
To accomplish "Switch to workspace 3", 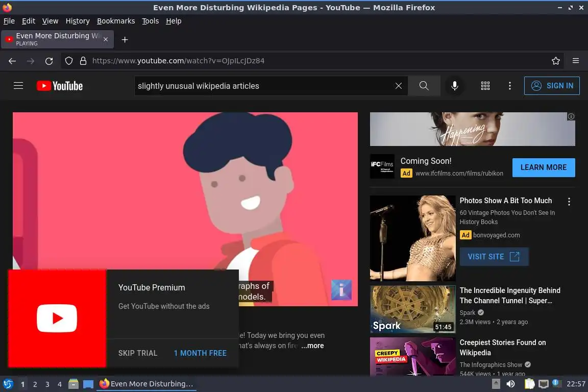I will point(47,384).
